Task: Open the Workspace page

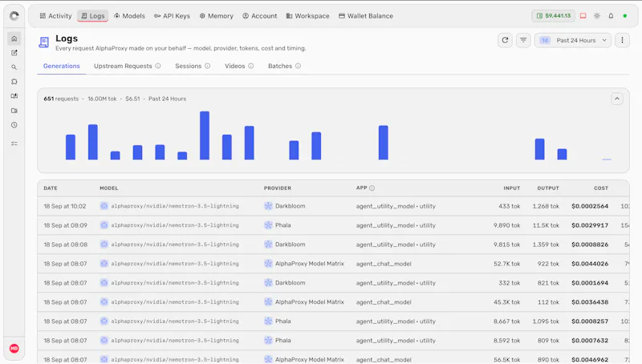Action: (307, 16)
